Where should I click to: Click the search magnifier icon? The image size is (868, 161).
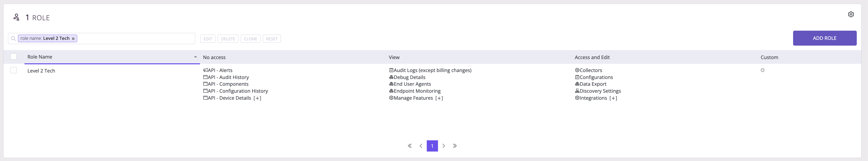pos(13,38)
